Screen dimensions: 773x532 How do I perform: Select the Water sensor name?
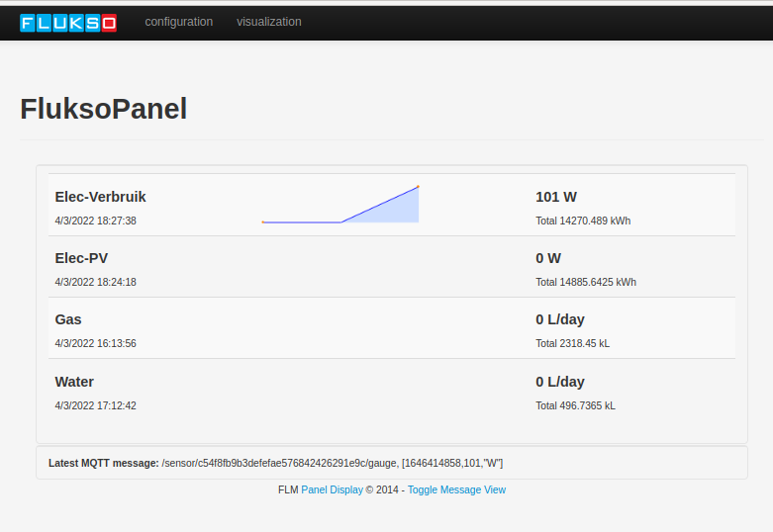tap(74, 382)
